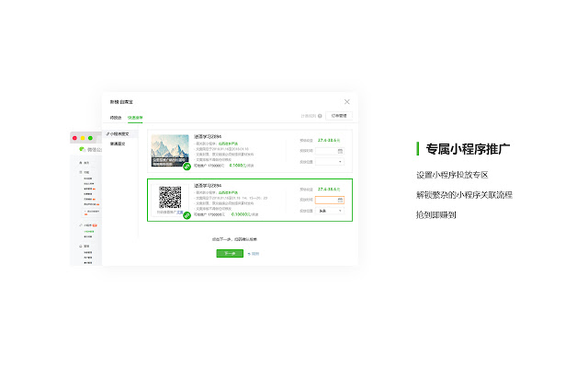
Task: Select the green highlighted item under 小程序 section
Action: (88, 232)
